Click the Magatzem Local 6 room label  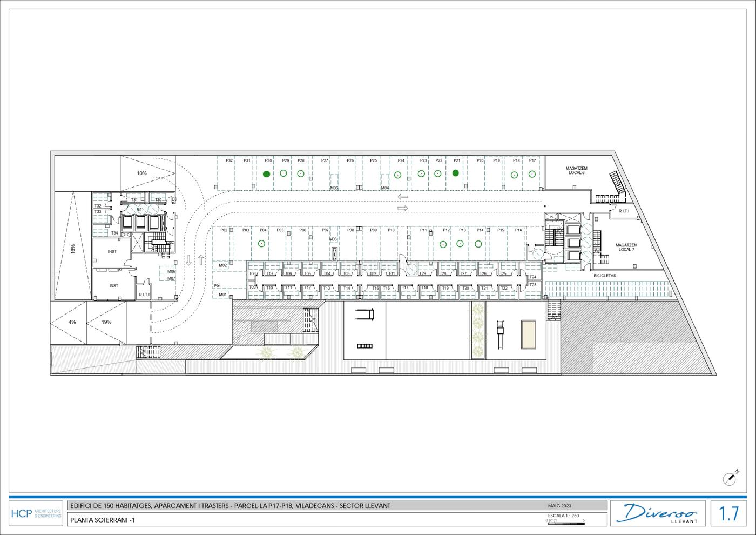click(576, 171)
